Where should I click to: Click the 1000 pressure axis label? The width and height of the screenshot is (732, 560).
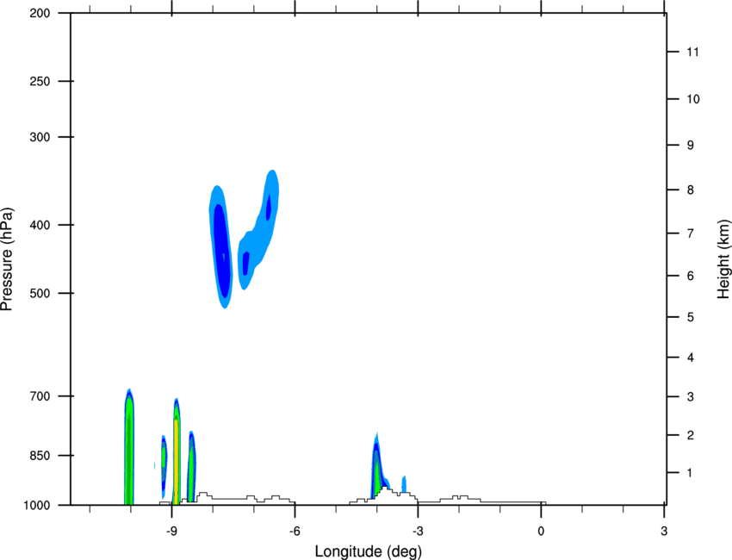point(37,506)
